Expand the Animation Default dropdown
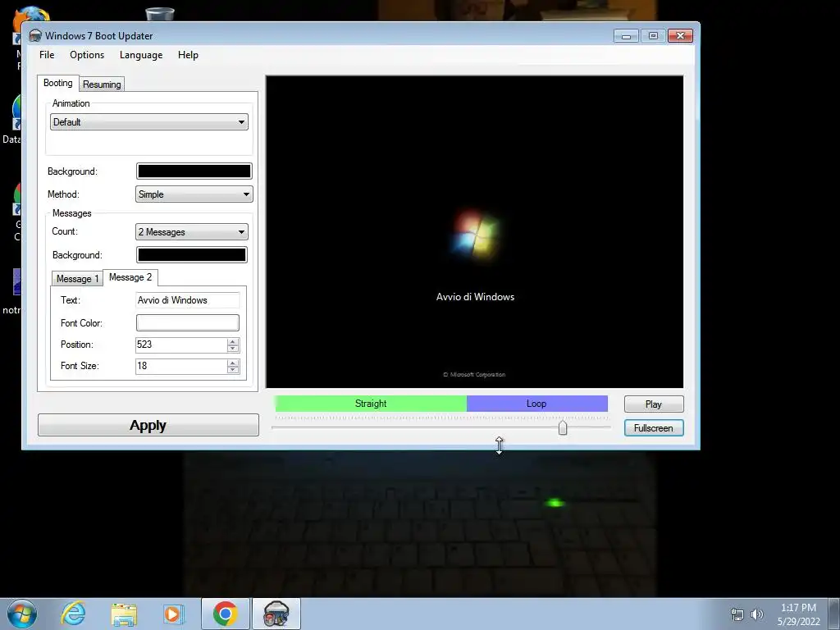840x630 pixels. (149, 122)
